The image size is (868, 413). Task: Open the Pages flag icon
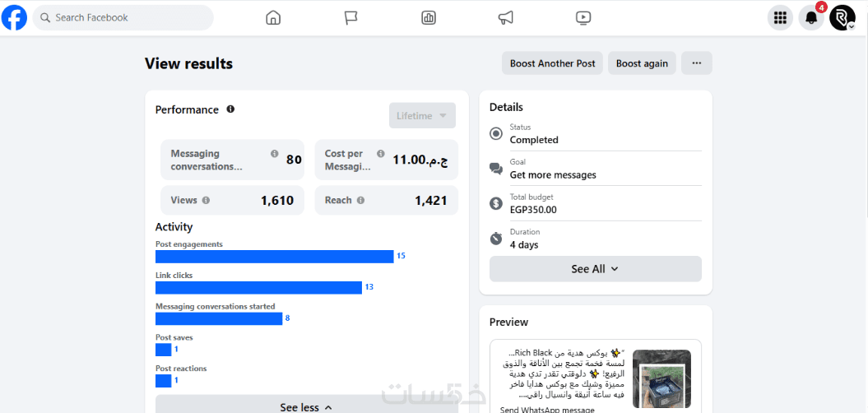pos(351,18)
